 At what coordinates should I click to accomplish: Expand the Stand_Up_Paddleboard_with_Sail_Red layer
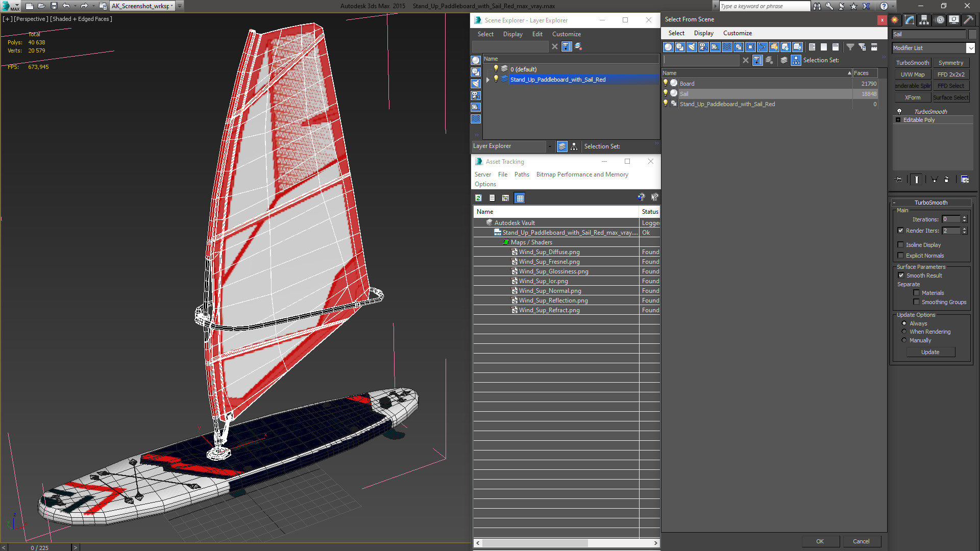(x=488, y=80)
